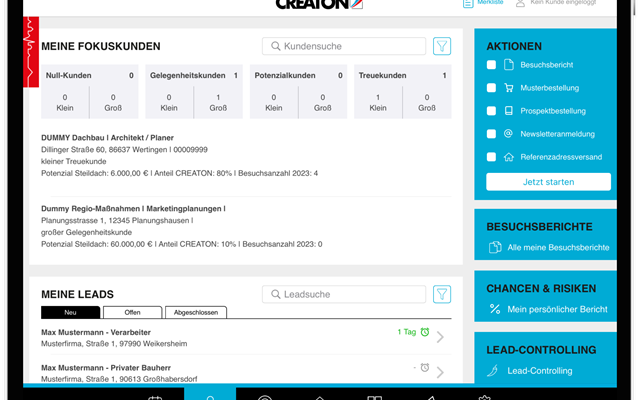This screenshot has width=640, height=400.
Task: Focus the Leadsuche search field
Action: 344,294
